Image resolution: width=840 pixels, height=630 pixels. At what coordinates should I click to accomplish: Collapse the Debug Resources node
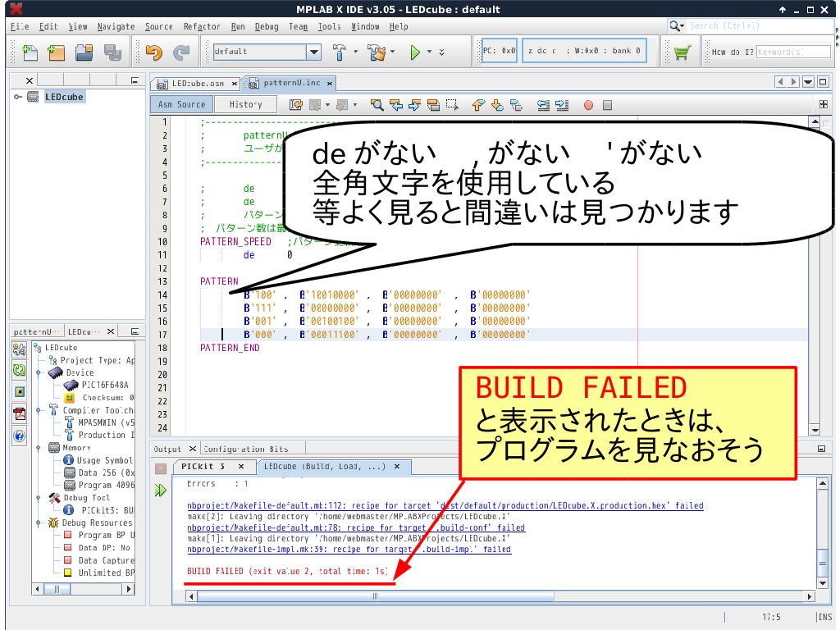tap(38, 523)
